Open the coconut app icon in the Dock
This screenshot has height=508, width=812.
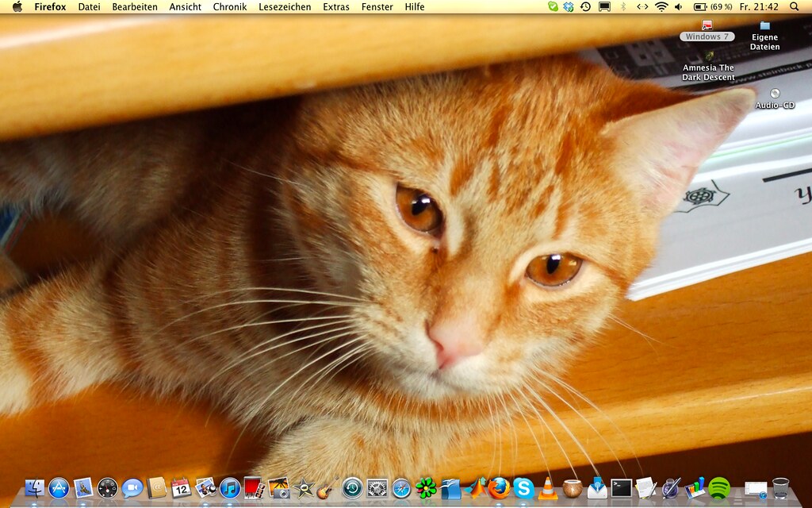[573, 488]
